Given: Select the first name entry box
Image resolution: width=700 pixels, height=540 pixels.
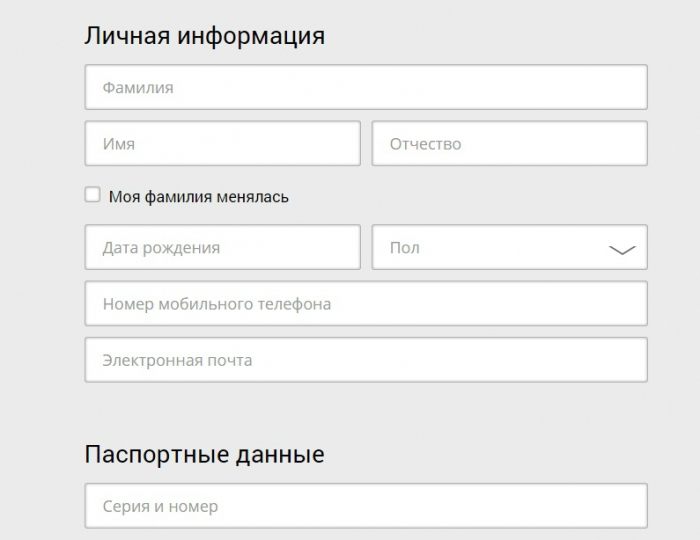Looking at the screenshot, I should click(x=222, y=143).
